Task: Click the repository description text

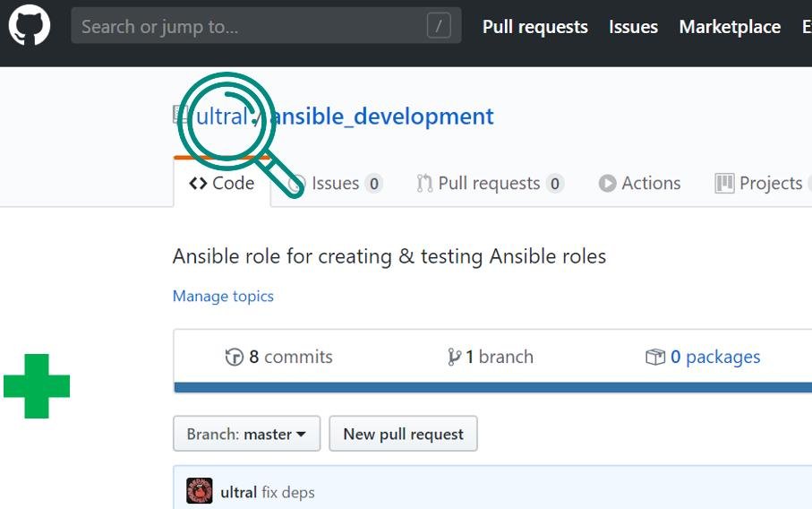Action: point(389,256)
